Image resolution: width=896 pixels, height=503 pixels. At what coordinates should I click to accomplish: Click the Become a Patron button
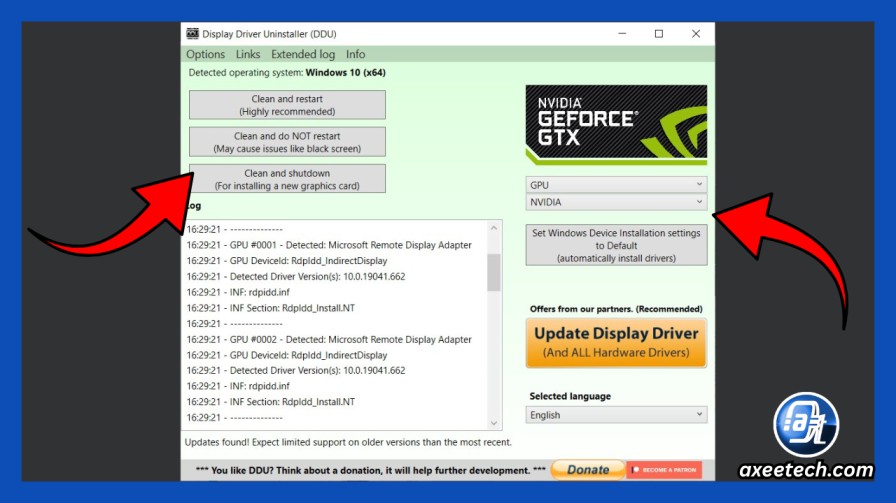pyautogui.click(x=664, y=470)
